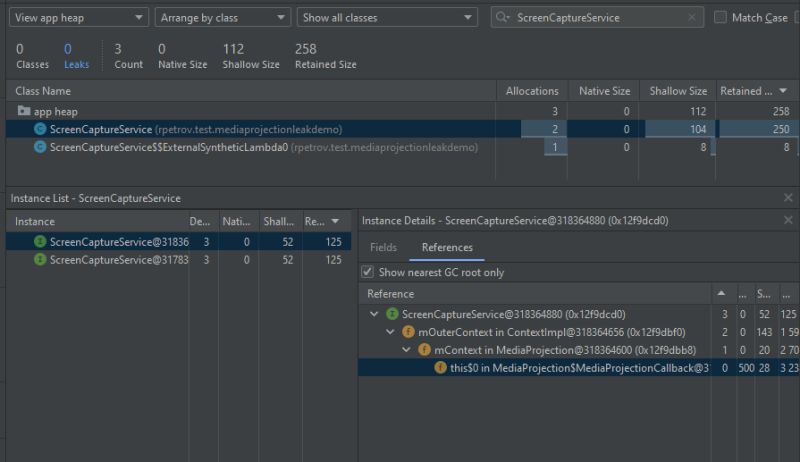This screenshot has height=462, width=800.
Task: Open the Show all classes dropdown
Action: (387, 18)
